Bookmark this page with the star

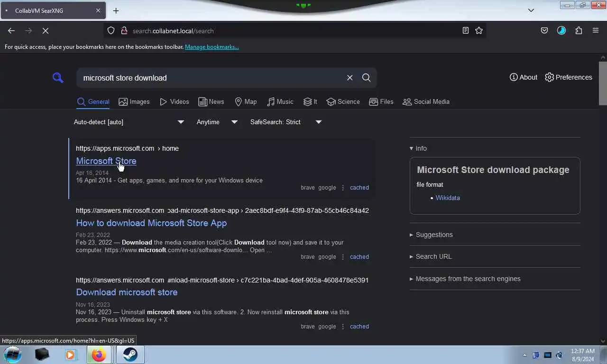pos(479,31)
